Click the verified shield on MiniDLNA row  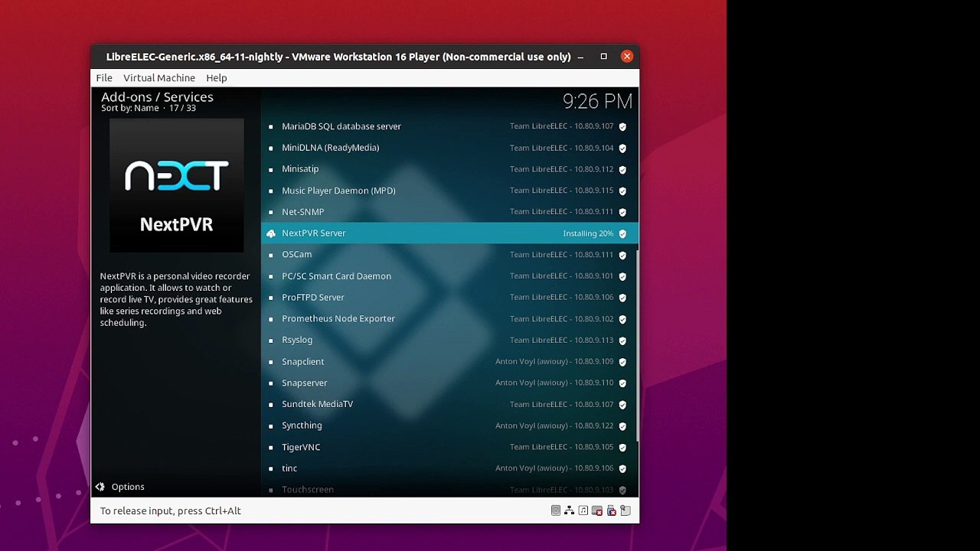[622, 148]
